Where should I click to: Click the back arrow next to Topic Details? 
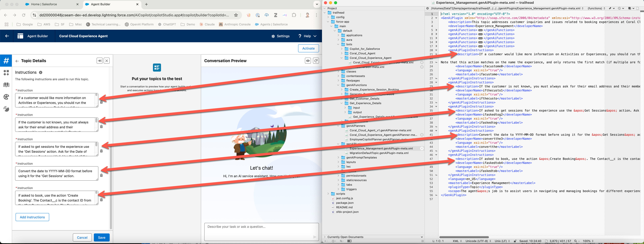(17, 61)
